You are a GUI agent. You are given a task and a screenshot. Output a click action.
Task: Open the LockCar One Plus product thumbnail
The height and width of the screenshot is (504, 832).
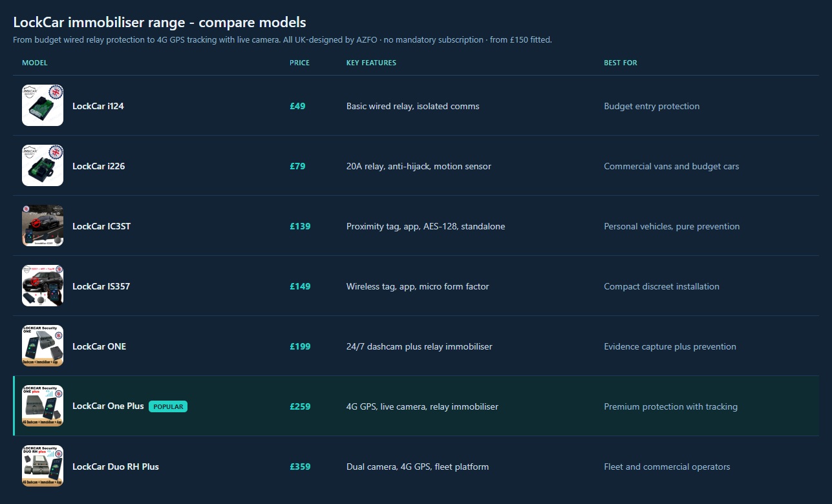pyautogui.click(x=43, y=406)
